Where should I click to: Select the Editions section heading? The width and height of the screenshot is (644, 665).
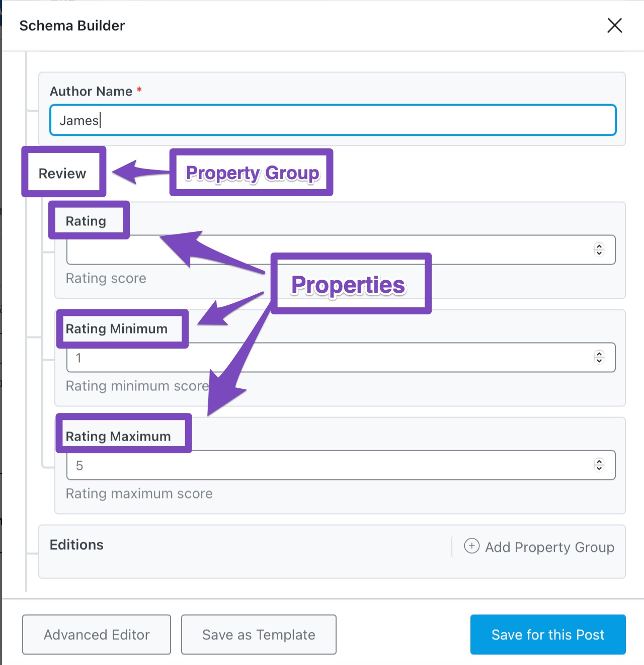point(76,545)
